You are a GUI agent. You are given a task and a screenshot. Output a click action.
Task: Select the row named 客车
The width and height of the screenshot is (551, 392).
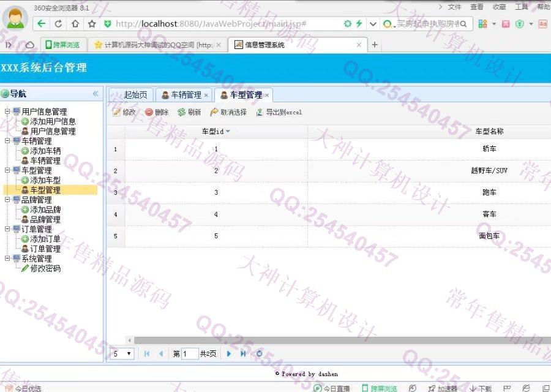click(329, 214)
